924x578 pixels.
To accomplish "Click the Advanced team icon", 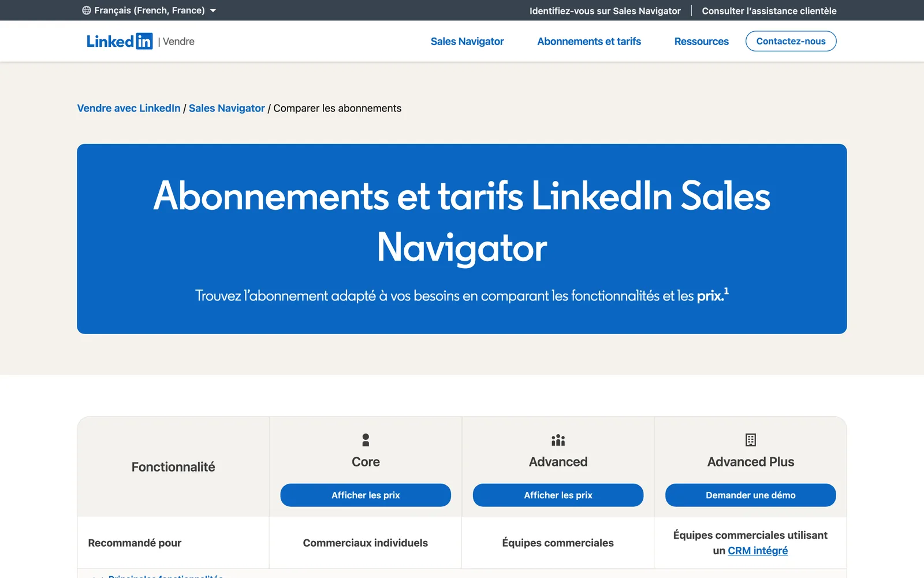I will [558, 440].
